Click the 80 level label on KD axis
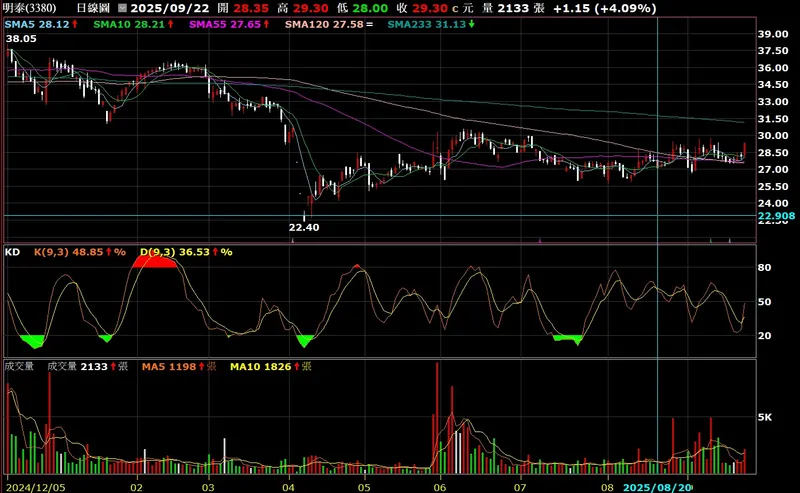The image size is (800, 493). 764,267
